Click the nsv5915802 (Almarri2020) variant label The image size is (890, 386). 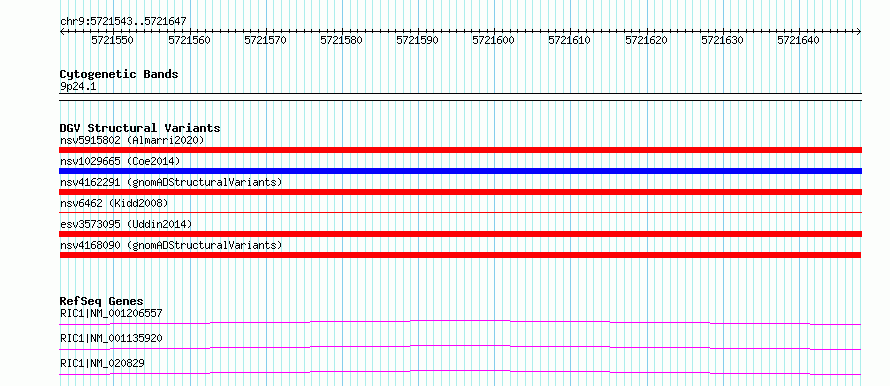click(x=132, y=140)
